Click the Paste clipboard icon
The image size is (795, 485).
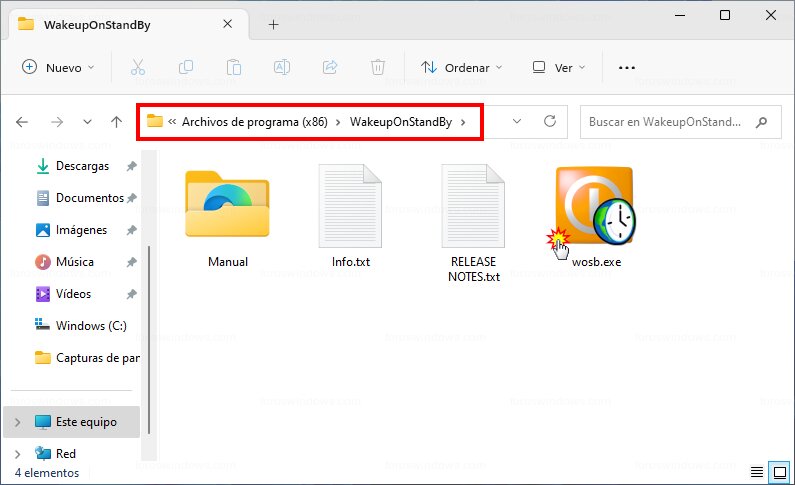tap(234, 67)
